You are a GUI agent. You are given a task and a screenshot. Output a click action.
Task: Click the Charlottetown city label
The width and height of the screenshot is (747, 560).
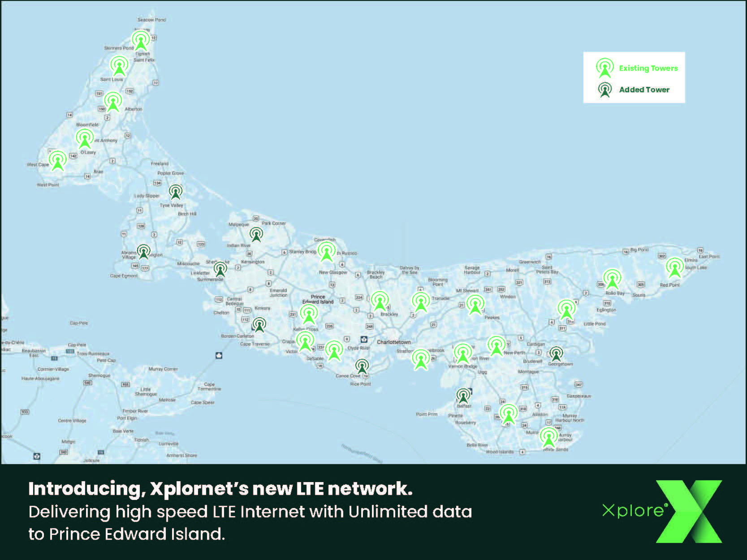click(x=393, y=342)
